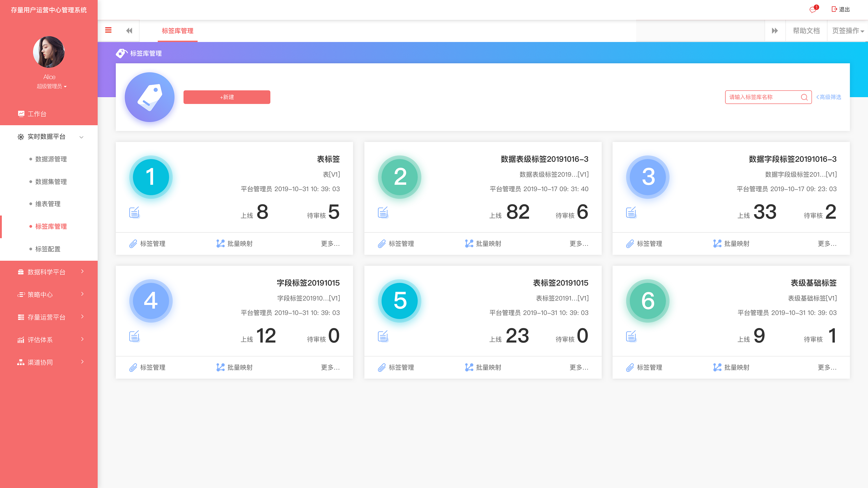Click the search magnifier in the tag library search box
Screen dimensions: 868x488
(x=804, y=97)
